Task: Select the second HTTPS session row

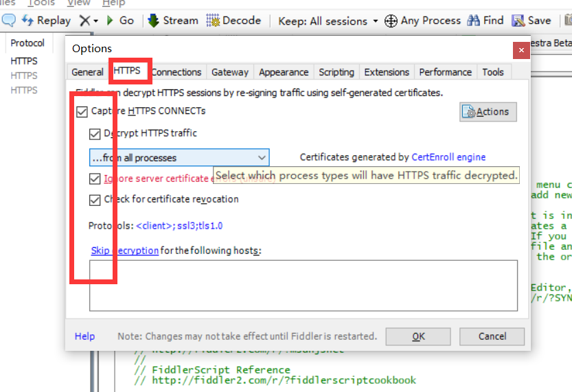Action: (24, 76)
